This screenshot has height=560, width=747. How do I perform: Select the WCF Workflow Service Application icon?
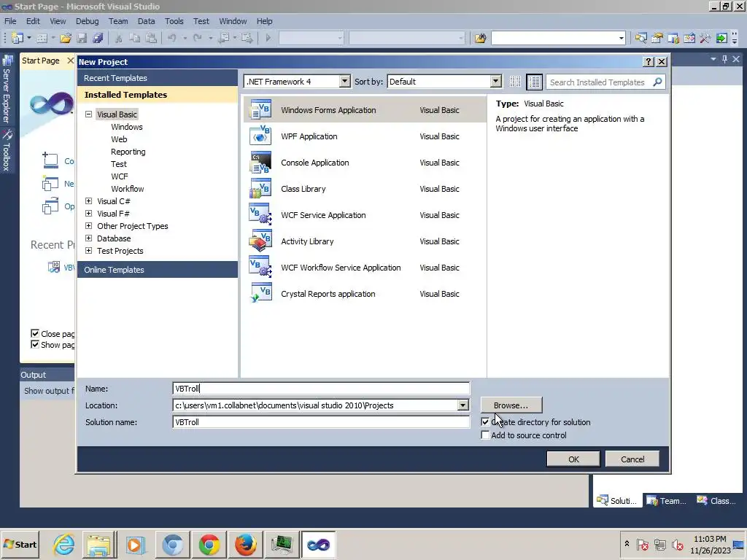[x=260, y=267]
